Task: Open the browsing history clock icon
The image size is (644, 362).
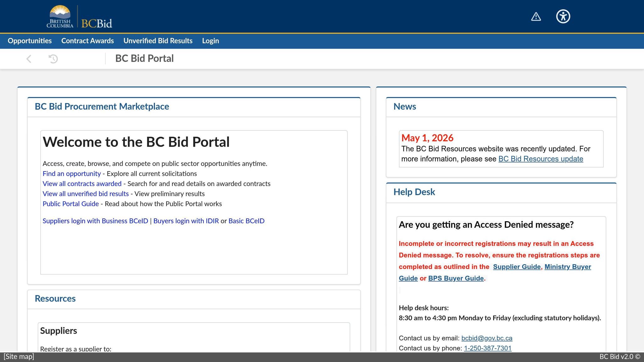Action: [x=53, y=59]
